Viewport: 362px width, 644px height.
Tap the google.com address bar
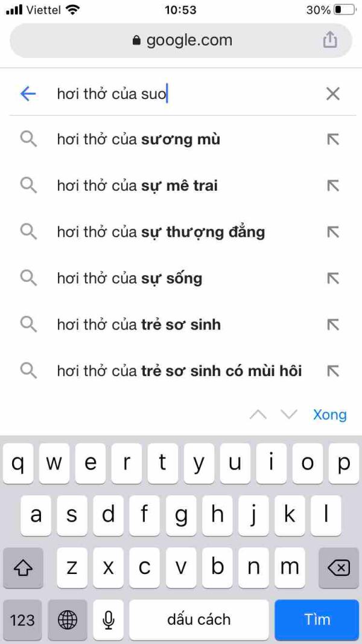click(181, 40)
